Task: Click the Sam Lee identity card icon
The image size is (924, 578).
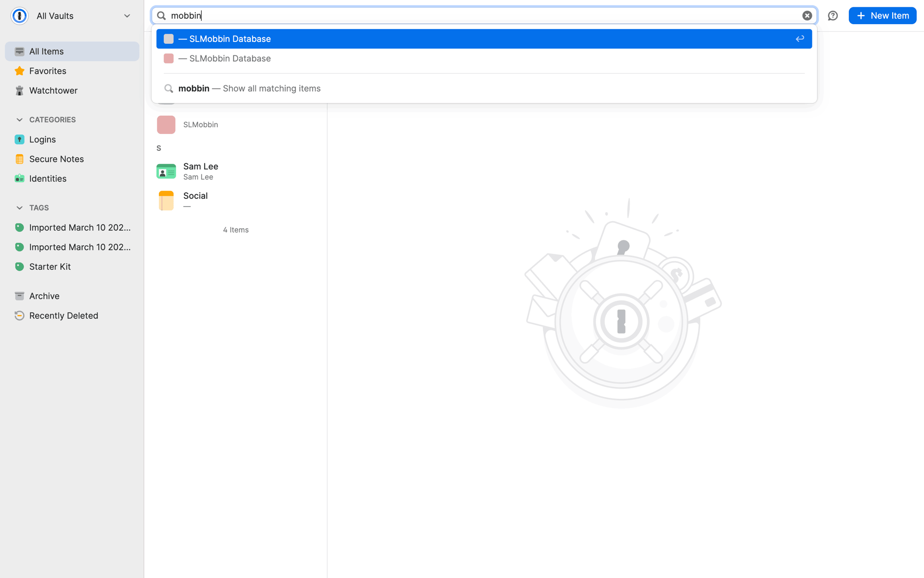Action: [x=166, y=171]
